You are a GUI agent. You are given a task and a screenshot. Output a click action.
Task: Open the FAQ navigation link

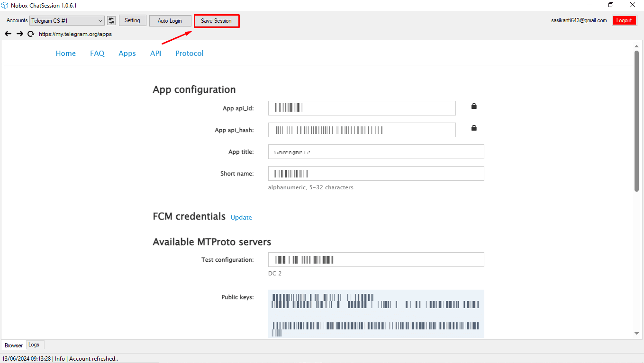[97, 53]
